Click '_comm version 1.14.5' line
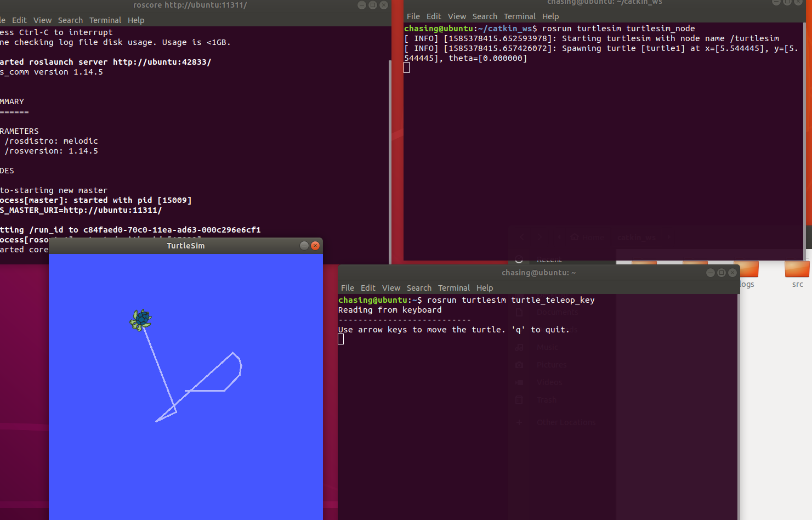Viewport: 812px width, 520px height. tap(52, 72)
